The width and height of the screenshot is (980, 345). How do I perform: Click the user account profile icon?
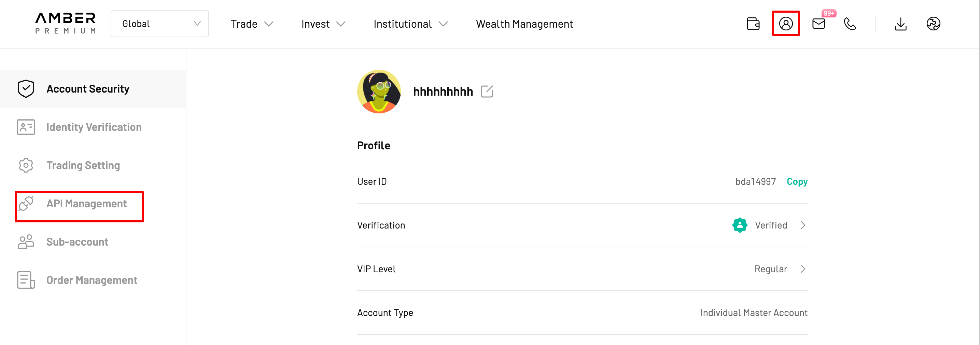(786, 24)
